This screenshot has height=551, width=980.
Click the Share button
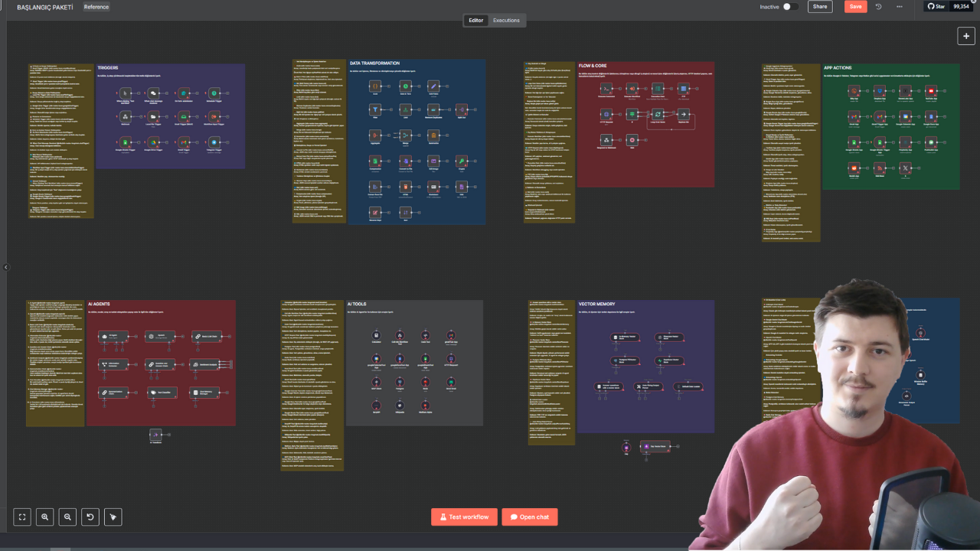point(820,7)
